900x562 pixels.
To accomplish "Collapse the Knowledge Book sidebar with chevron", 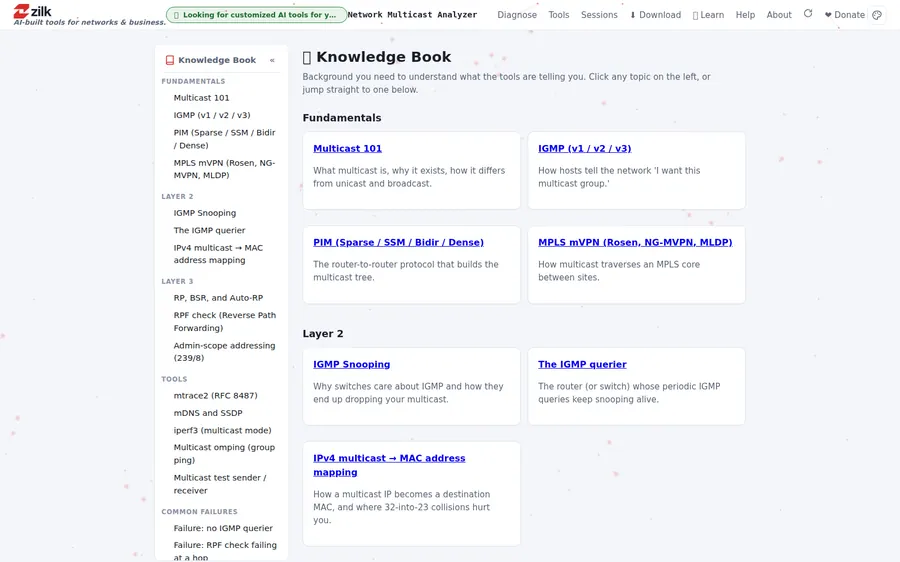I will (x=272, y=60).
